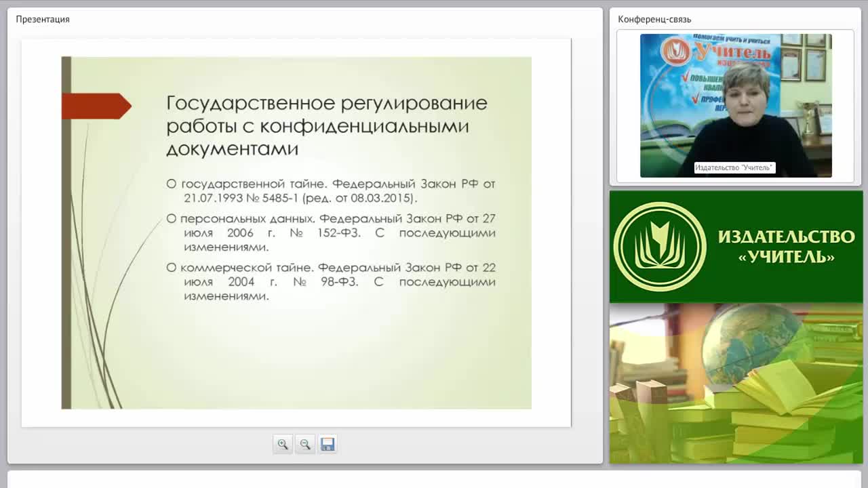
Task: Select the bullet about государственной тайне law
Action: click(331, 191)
